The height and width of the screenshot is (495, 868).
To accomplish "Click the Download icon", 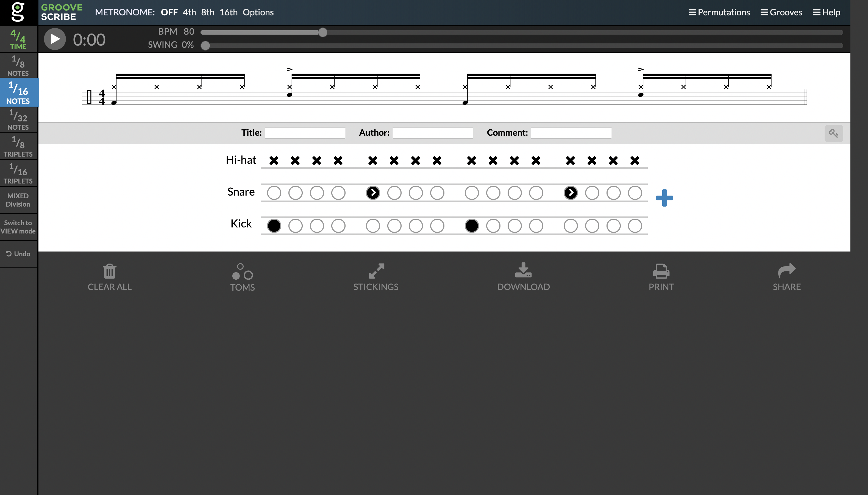I will click(x=523, y=270).
